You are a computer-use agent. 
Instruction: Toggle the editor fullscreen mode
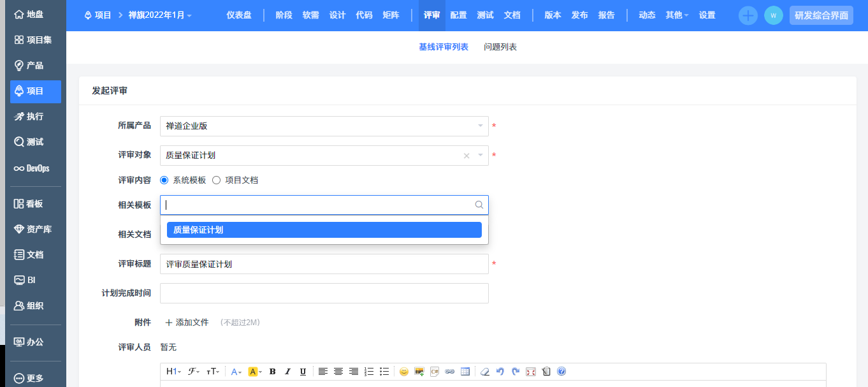(x=531, y=372)
